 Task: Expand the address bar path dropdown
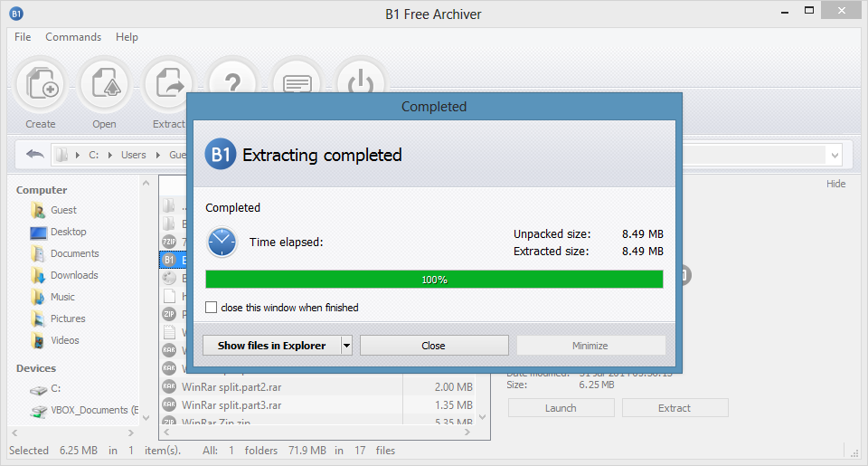coord(835,156)
